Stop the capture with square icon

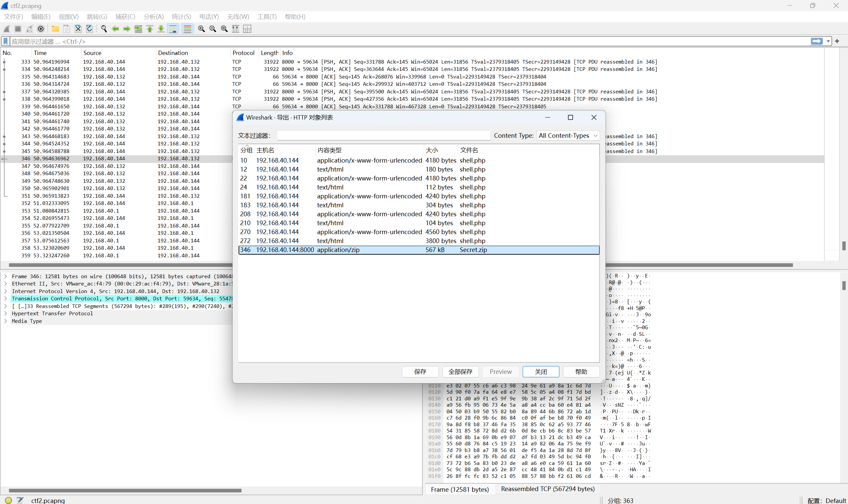click(x=18, y=29)
